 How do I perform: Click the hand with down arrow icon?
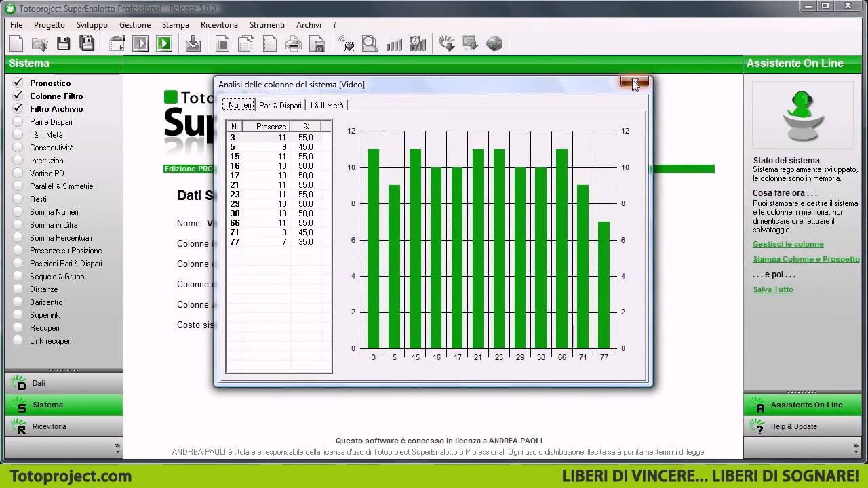click(x=447, y=44)
